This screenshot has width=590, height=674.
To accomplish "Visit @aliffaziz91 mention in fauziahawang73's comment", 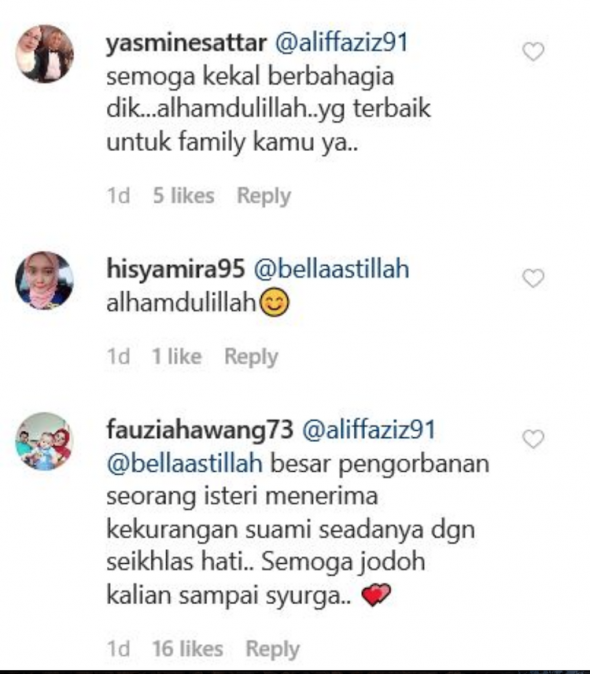I will click(369, 430).
